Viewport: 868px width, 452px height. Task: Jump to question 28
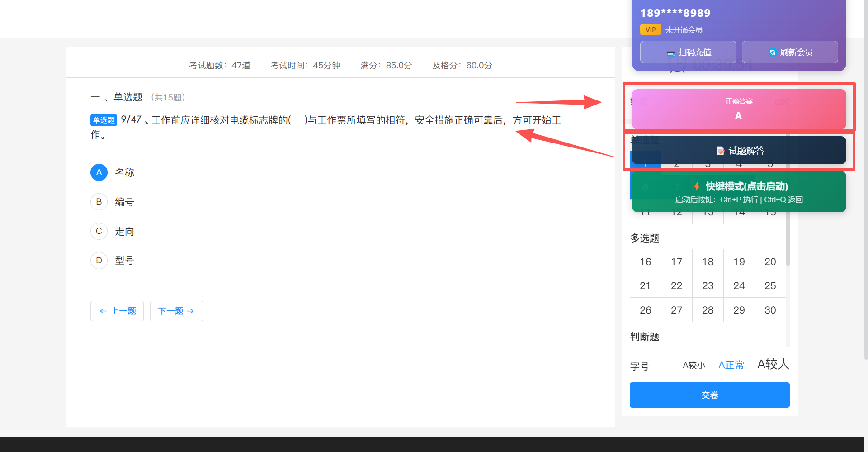pos(708,310)
